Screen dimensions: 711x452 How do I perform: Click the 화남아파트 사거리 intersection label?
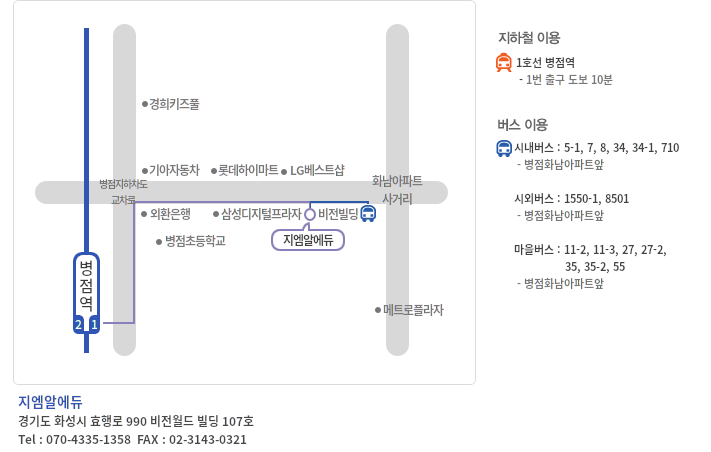[397, 190]
